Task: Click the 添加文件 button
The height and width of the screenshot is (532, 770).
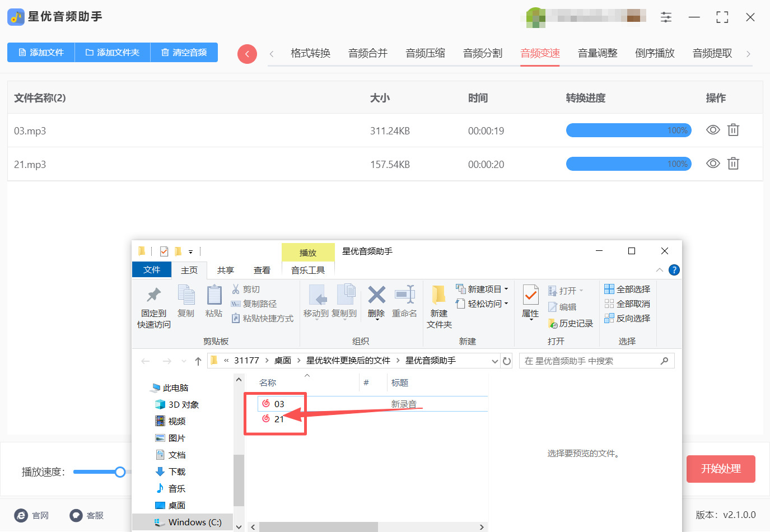Action: pyautogui.click(x=41, y=52)
